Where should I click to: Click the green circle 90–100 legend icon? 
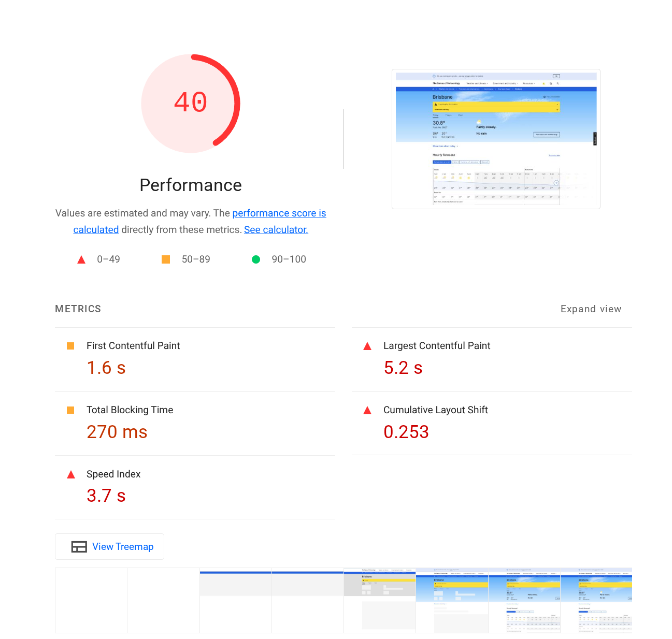256,259
